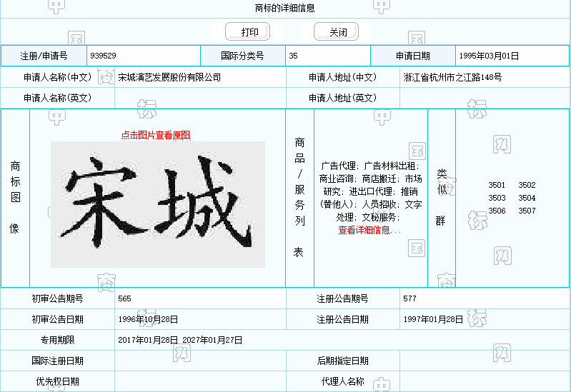Click the 注册公告期号 label

point(343,298)
